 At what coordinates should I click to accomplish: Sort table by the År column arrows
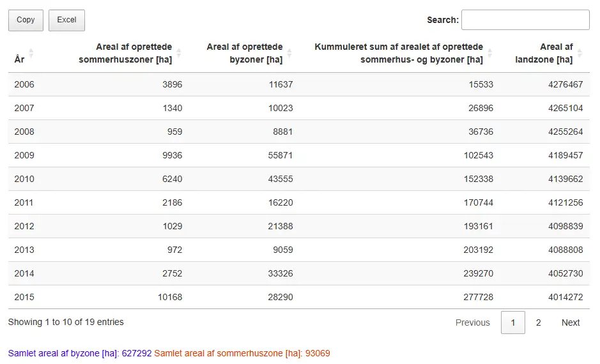coord(31,53)
